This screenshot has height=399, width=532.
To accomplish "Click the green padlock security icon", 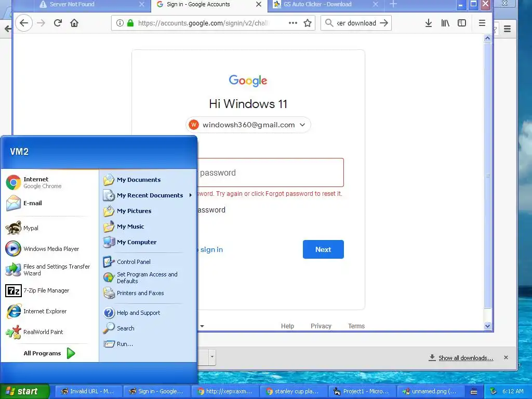I will coord(130,23).
